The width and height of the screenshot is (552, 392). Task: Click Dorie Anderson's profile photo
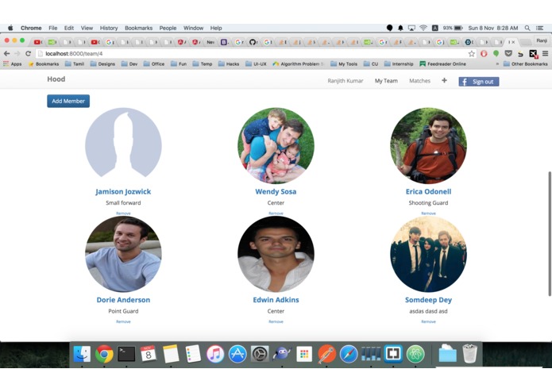tap(123, 254)
